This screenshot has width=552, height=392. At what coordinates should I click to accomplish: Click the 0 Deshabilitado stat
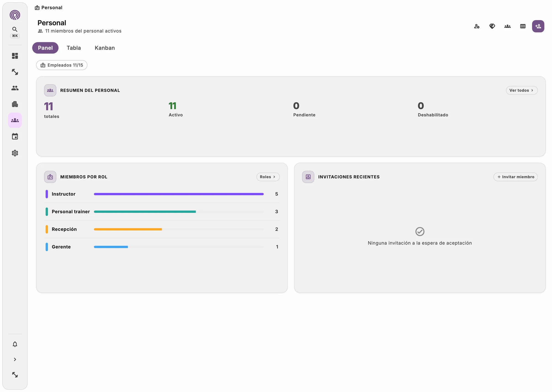(x=433, y=109)
